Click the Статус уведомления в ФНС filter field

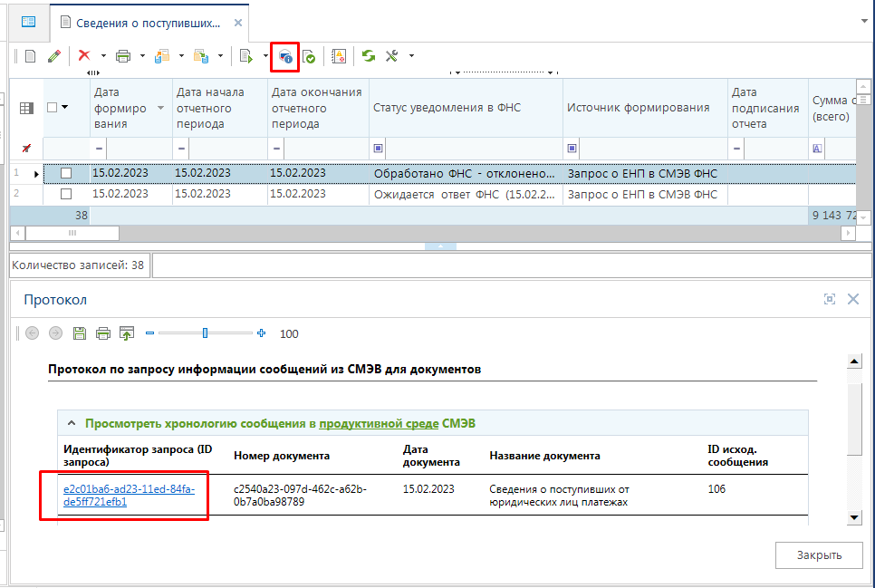coord(474,149)
